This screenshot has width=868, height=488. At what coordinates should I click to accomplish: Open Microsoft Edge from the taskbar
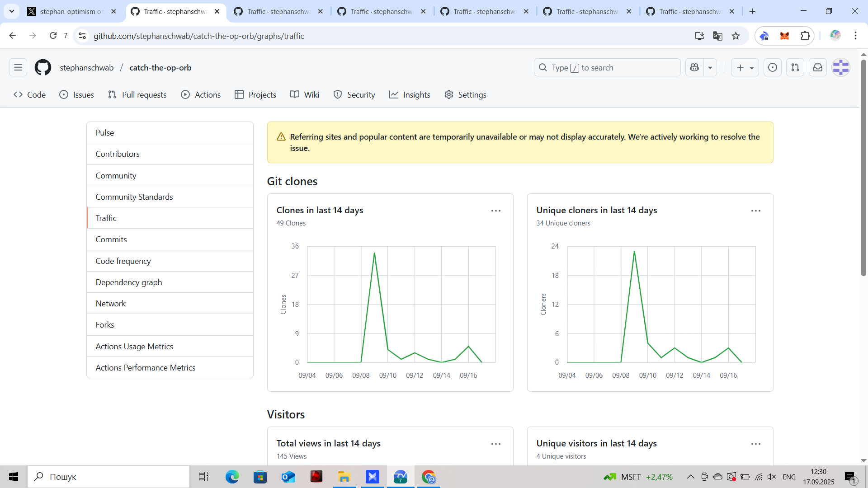(x=232, y=477)
